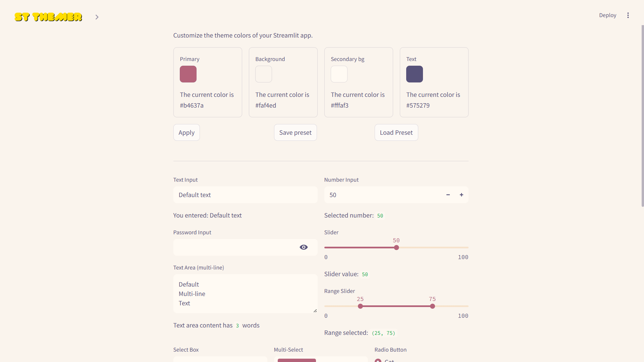Expand the sidebar with chevron arrow
This screenshot has width=644, height=362.
click(97, 17)
